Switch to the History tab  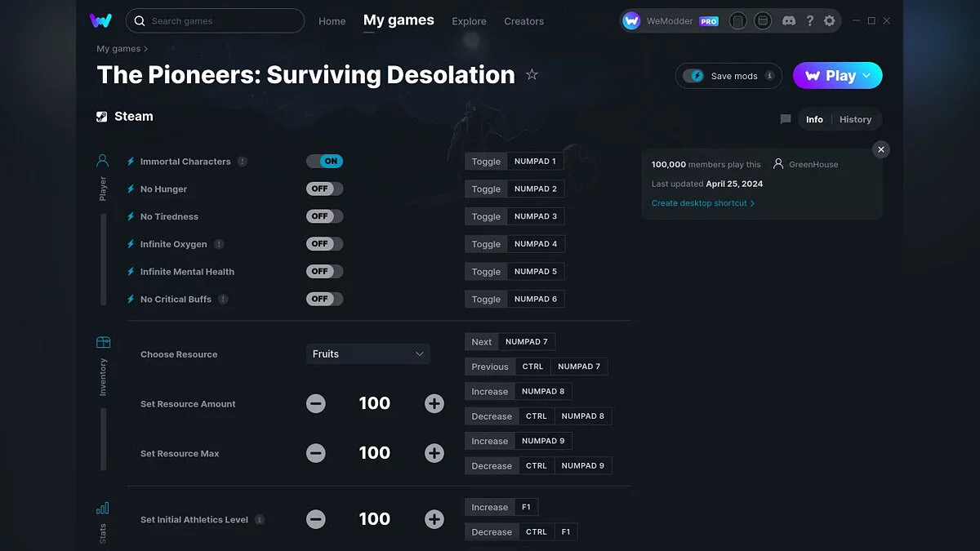point(855,119)
